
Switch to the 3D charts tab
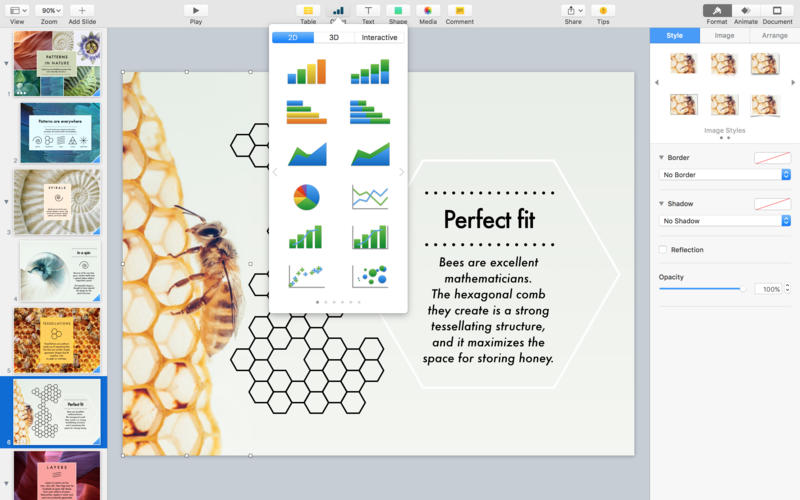pyautogui.click(x=334, y=37)
